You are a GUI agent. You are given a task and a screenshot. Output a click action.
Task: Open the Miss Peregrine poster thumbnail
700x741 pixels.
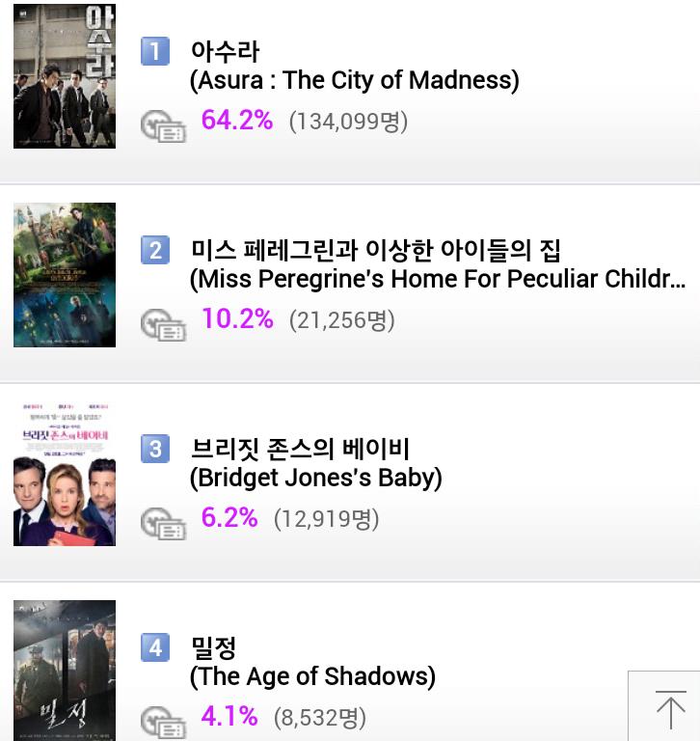(65, 275)
